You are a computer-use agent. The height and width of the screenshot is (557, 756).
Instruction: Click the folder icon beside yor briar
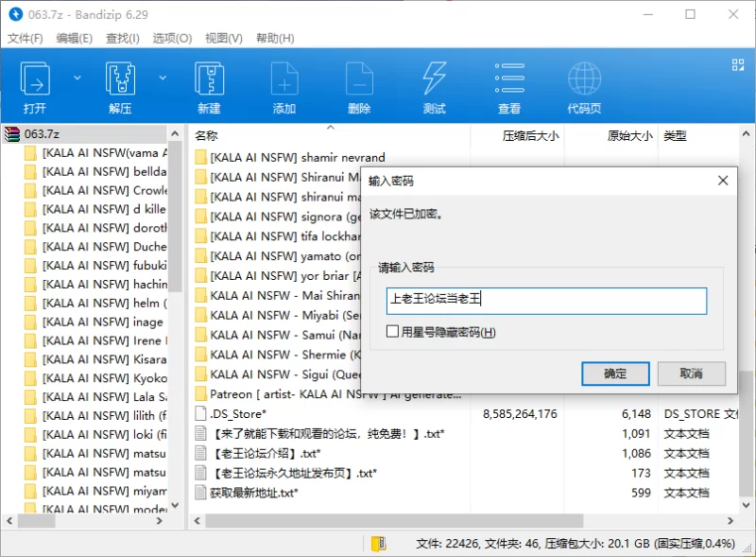pos(200,275)
